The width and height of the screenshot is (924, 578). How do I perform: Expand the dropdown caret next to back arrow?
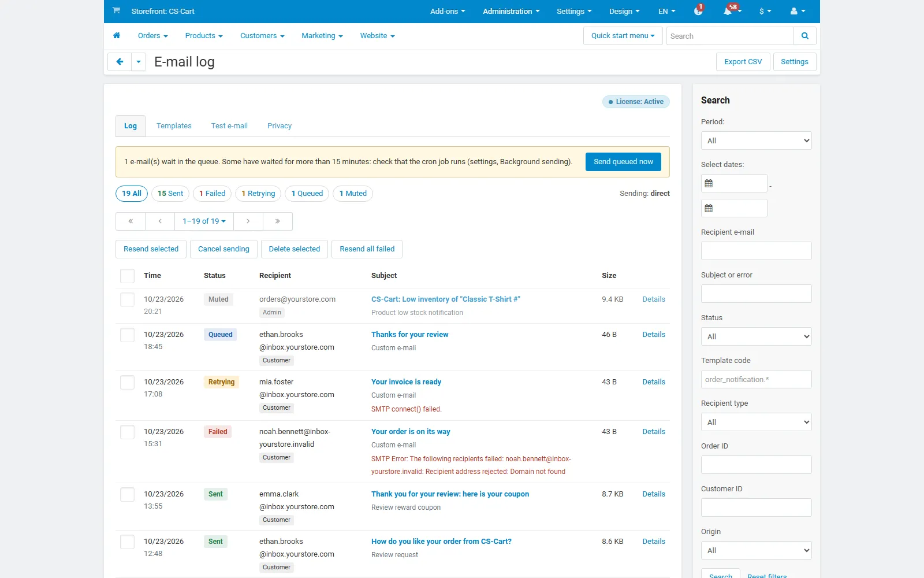[x=139, y=62]
